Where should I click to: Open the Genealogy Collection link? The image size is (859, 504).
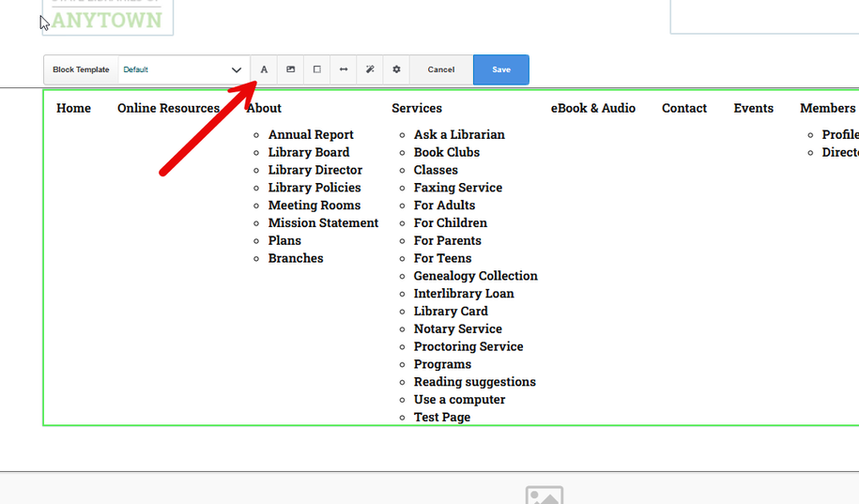[x=476, y=276]
